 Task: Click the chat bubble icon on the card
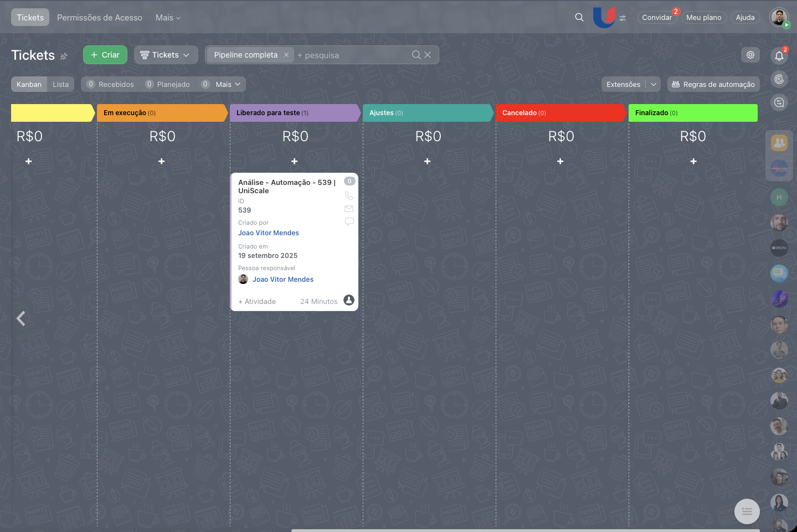[x=349, y=221]
